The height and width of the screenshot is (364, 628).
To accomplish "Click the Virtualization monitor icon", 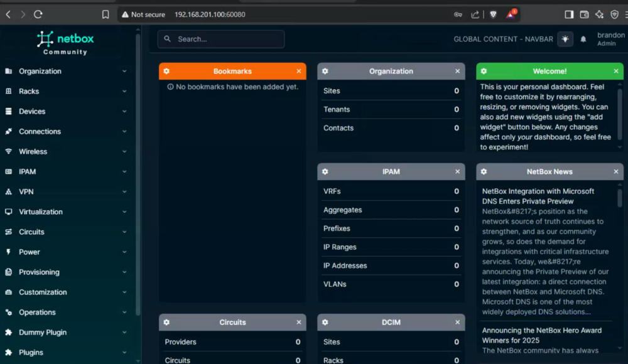I will coord(8,212).
